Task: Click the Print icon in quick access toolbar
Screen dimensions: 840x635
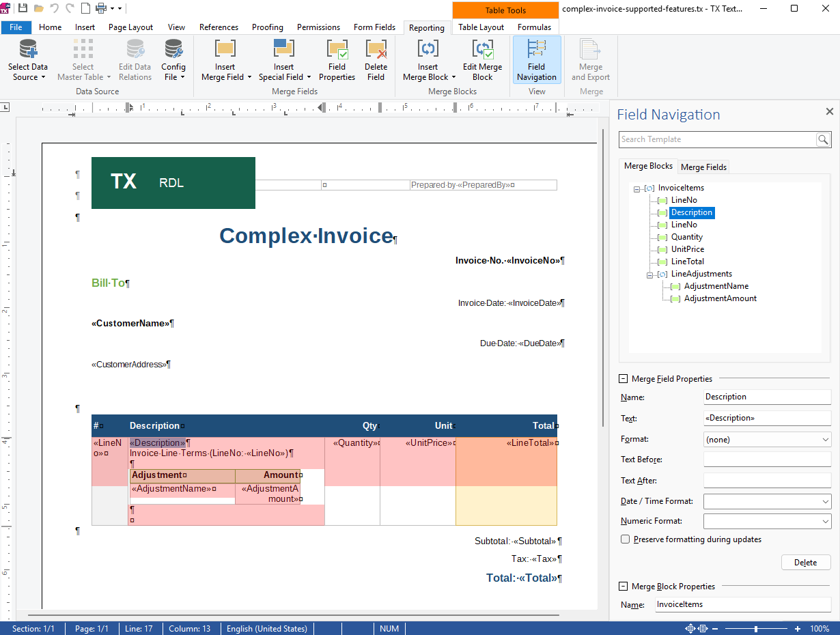Action: (x=101, y=8)
